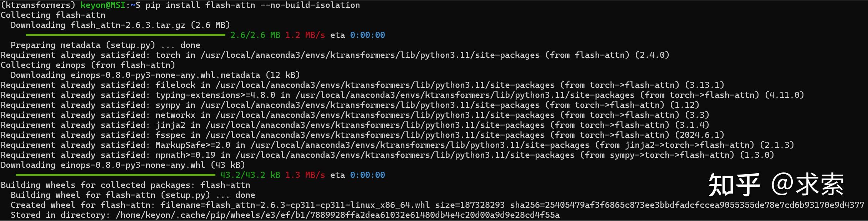Click the 'Preparing metadata (setup.py)' line
The height and width of the screenshot is (221, 868).
tap(105, 45)
